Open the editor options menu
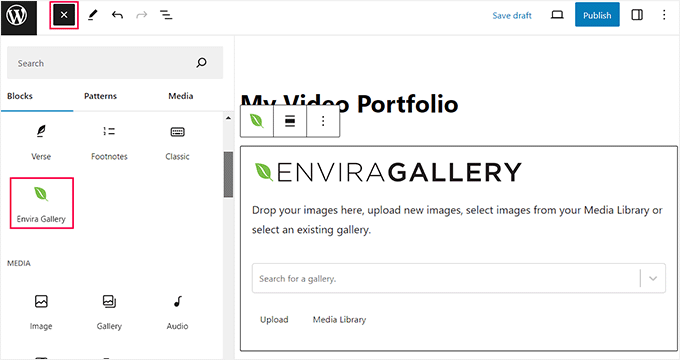This screenshot has height=360, width=680. 664,15
